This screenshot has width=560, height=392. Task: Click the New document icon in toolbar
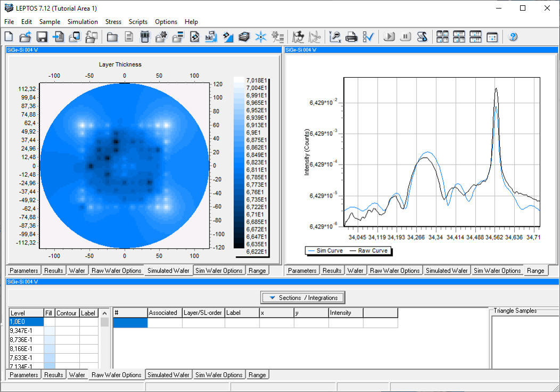9,37
